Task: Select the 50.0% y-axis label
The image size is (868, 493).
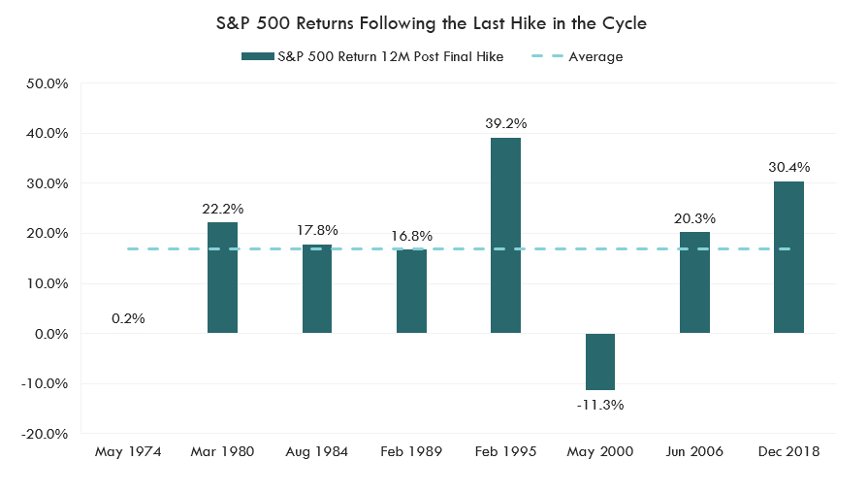Action: click(47, 83)
